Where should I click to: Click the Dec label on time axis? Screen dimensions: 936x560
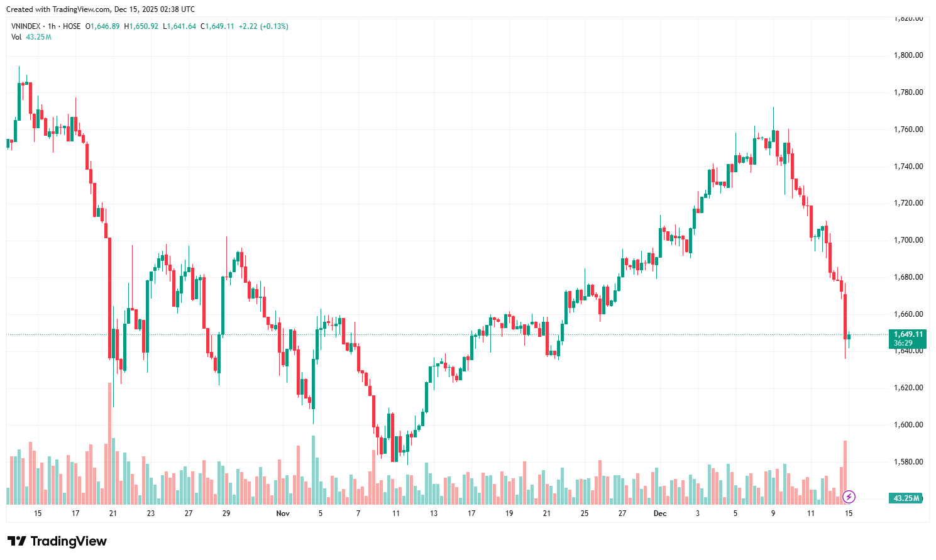coord(660,513)
